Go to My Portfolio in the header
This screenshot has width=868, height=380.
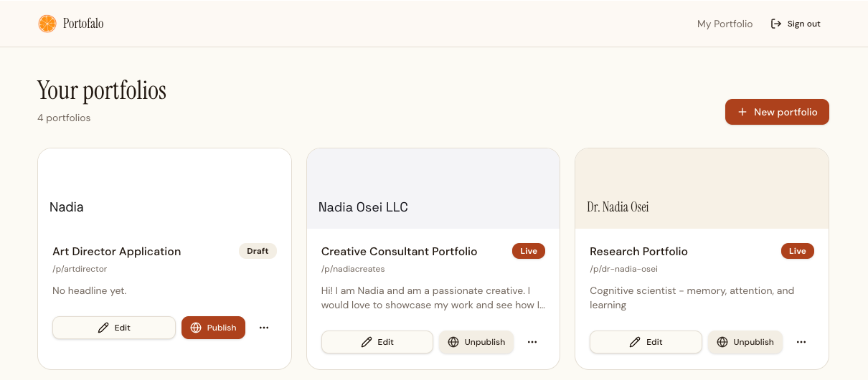click(x=725, y=24)
